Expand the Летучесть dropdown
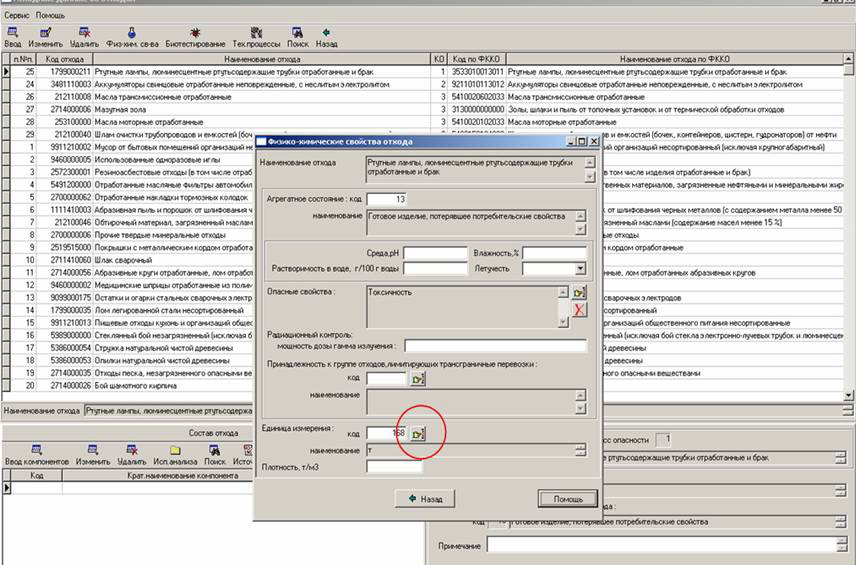Screen dimensions: 856x565 point(581,268)
